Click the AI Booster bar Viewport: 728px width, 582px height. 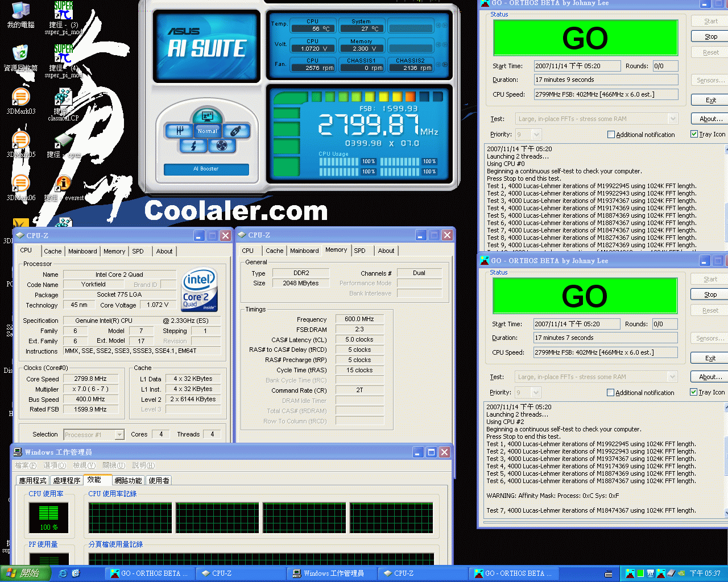point(206,169)
